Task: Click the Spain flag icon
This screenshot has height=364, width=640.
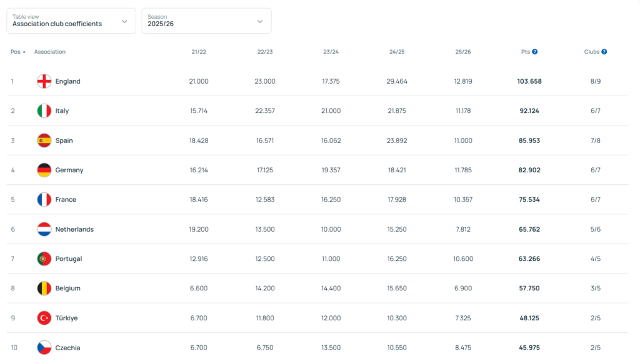Action: pos(44,140)
